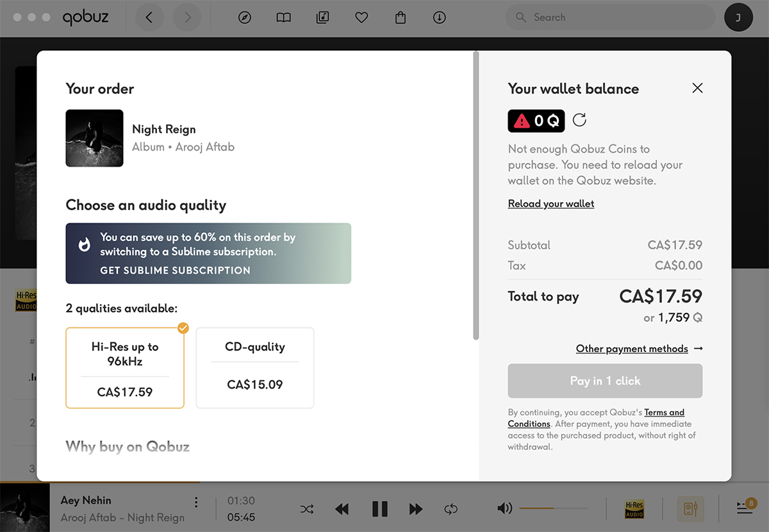Toggle repeat mode

pos(451,509)
